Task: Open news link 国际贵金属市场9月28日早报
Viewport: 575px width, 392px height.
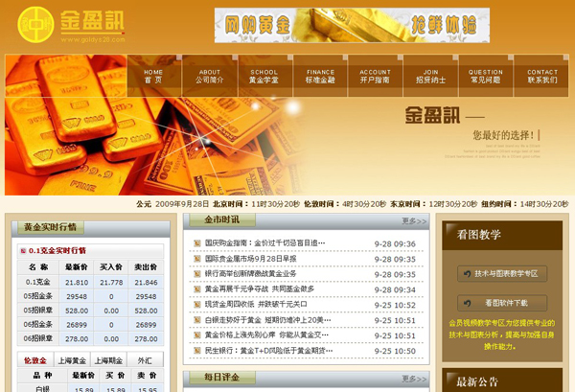Action: pos(251,259)
